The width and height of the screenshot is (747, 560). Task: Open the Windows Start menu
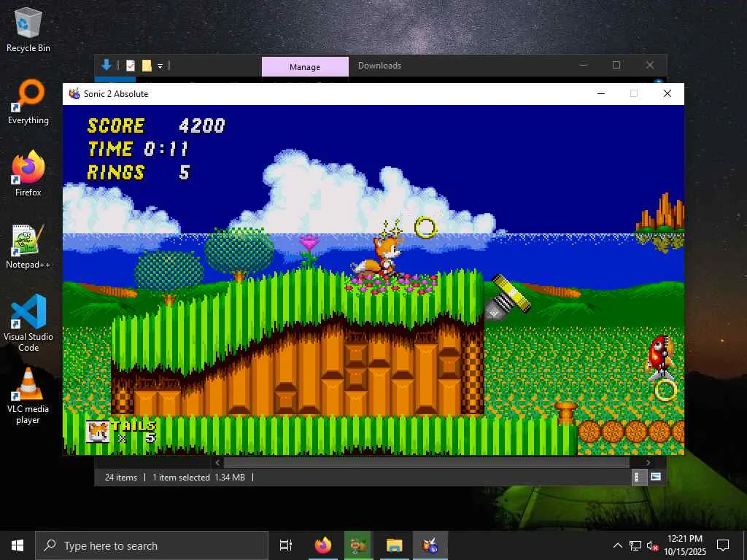(x=18, y=545)
